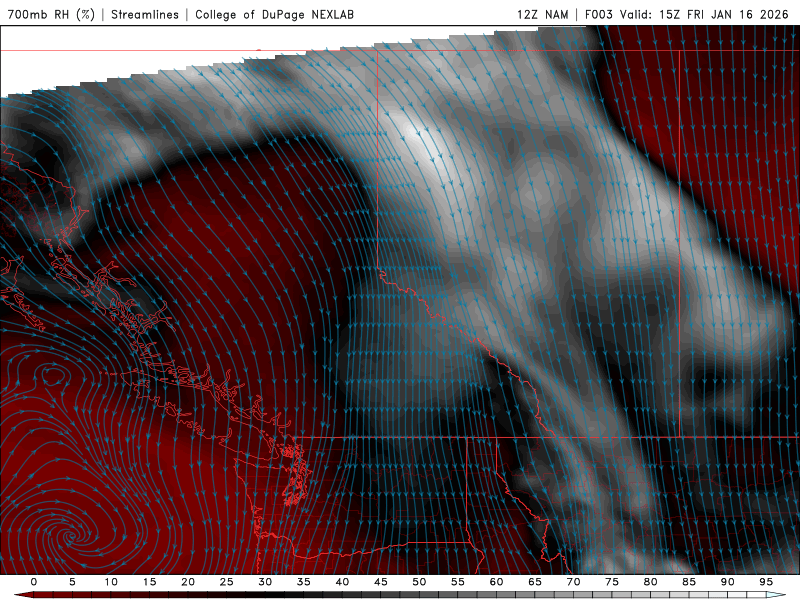This screenshot has height=600, width=800.
Task: Click the 5 label on the color scale
Action: (72, 582)
